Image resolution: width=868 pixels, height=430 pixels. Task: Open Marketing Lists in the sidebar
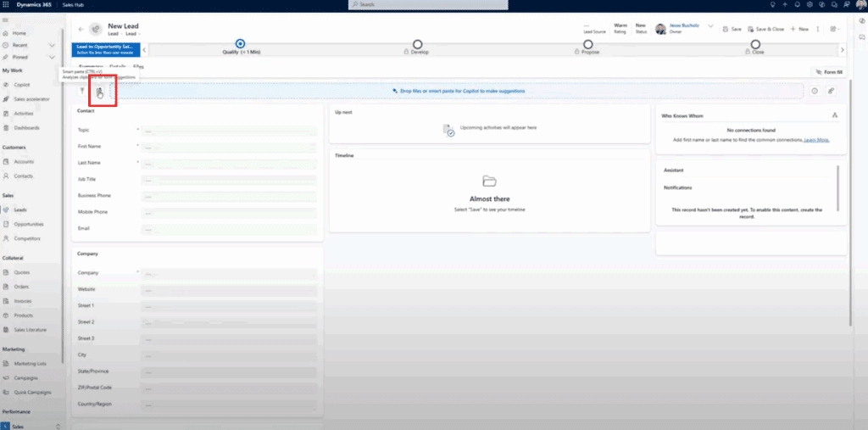point(31,364)
